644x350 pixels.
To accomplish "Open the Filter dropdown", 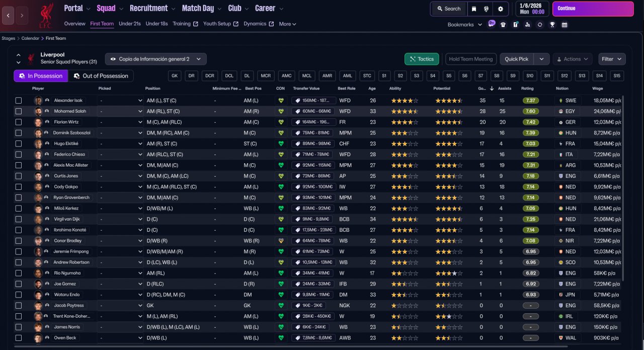I will click(612, 59).
